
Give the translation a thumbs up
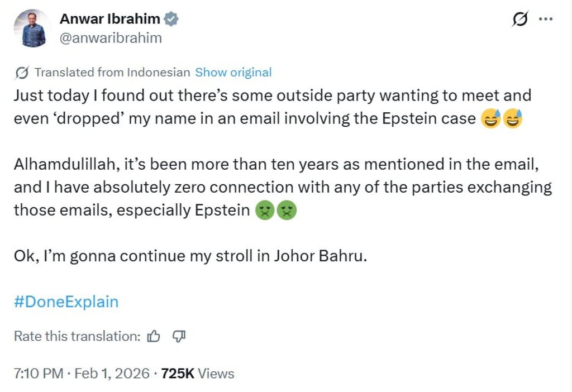(153, 336)
